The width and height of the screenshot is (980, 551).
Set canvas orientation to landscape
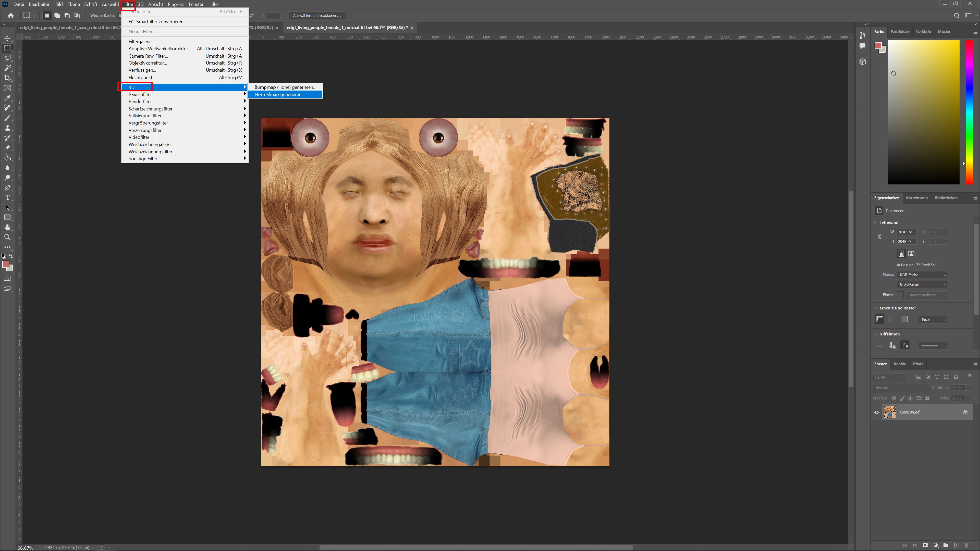pyautogui.click(x=911, y=254)
